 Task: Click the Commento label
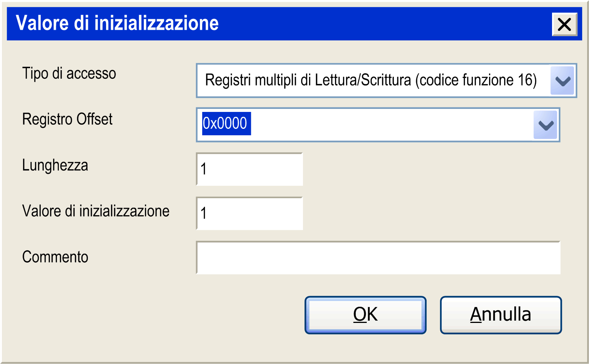(x=55, y=257)
